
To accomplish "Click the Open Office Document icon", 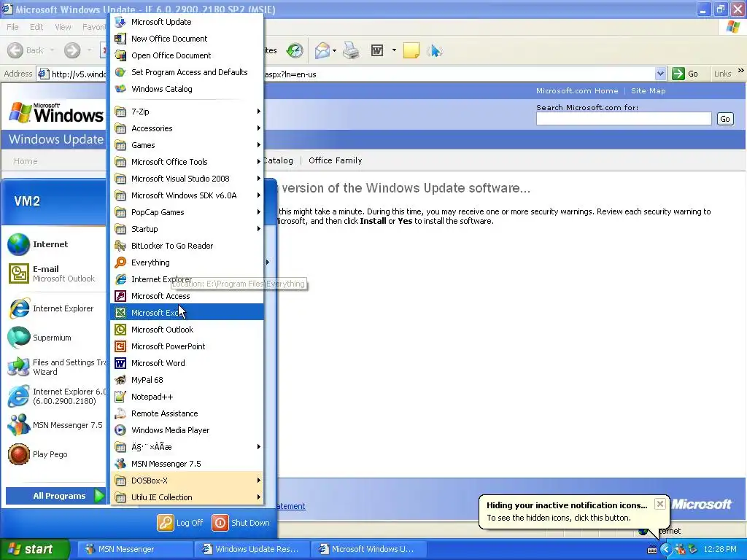I will 120,55.
